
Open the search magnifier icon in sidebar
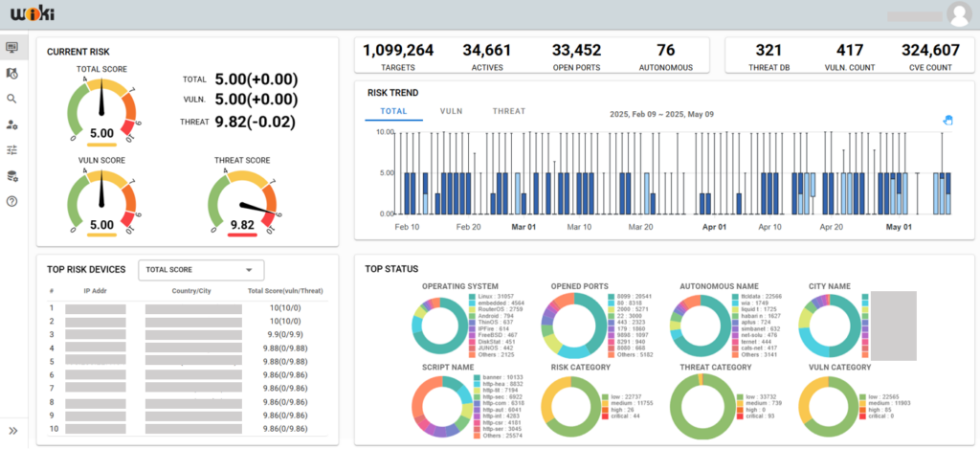(x=12, y=99)
